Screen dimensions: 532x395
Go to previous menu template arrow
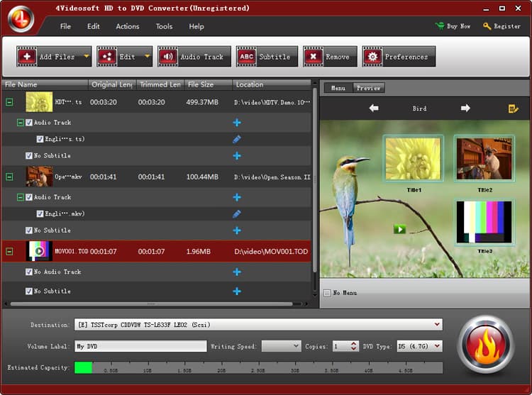pyautogui.click(x=374, y=109)
